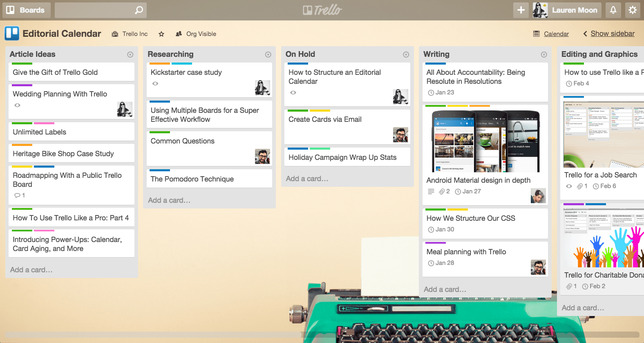This screenshot has height=343, width=644.
Task: Click Jan 30 due date on CSS card
Action: pyautogui.click(x=441, y=229)
